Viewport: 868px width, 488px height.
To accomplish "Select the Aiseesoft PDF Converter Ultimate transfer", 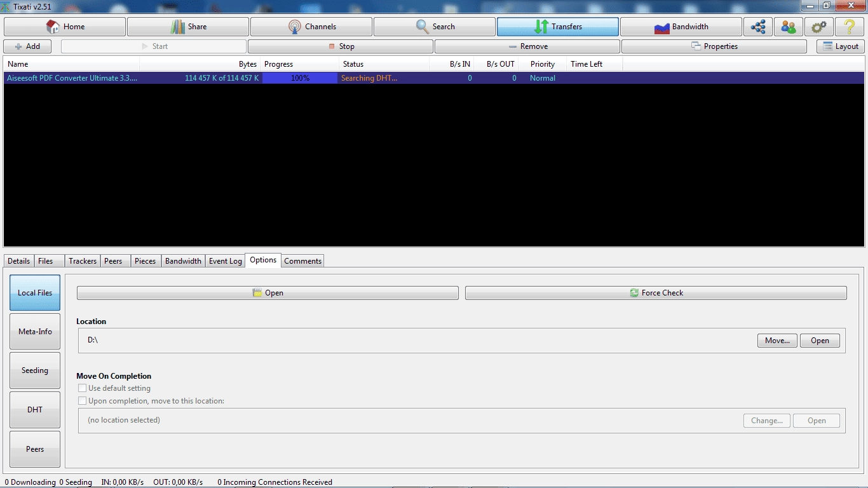I will (433, 78).
